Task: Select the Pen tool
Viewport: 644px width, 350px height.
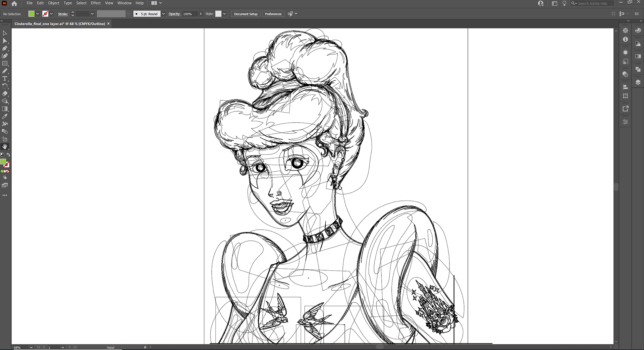Action: [x=5, y=48]
